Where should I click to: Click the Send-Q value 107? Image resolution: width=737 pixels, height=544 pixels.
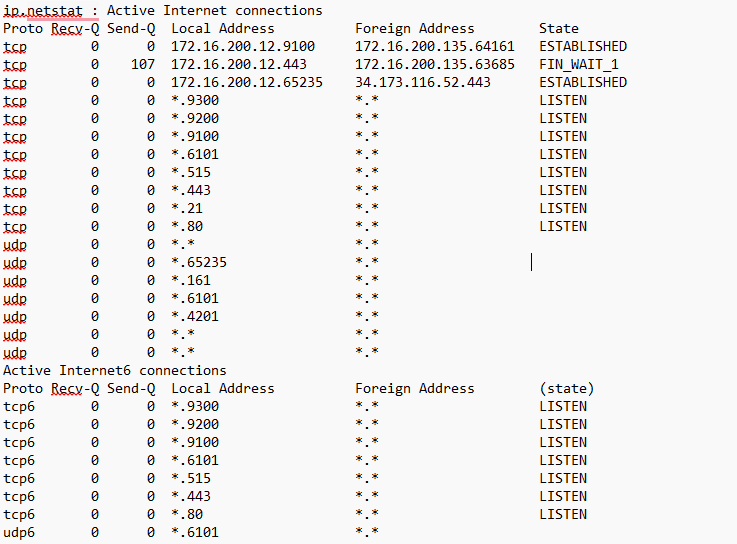tap(143, 64)
